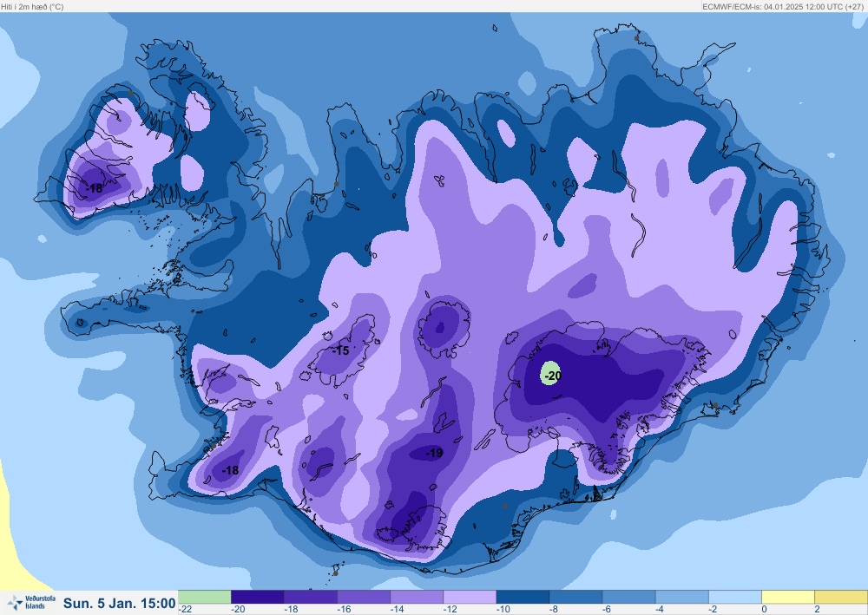This screenshot has width=868, height=615.
Task: Select the darker yellow swatch above 2
Action: [841, 597]
